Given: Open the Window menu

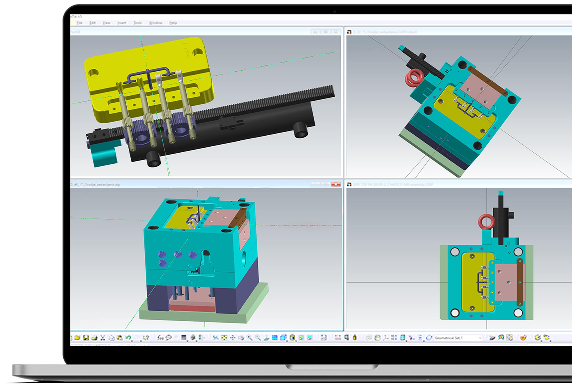Looking at the screenshot, I should pyautogui.click(x=156, y=23).
